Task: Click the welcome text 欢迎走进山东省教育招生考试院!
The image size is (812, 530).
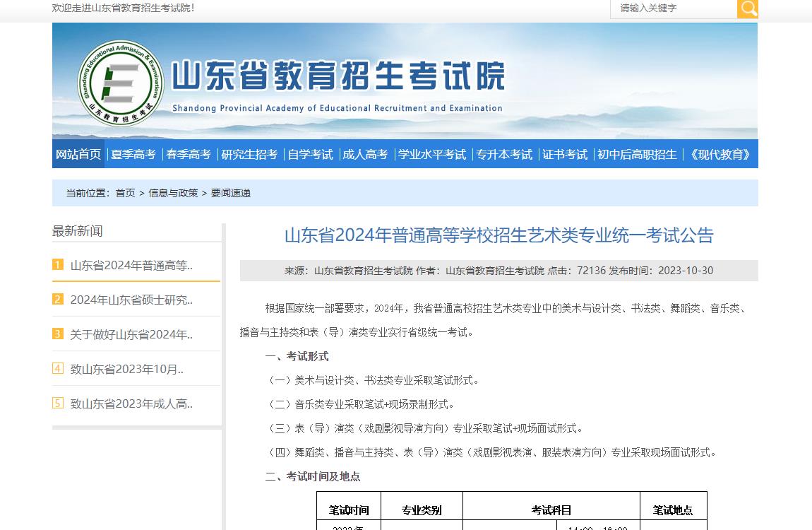Action: (x=124, y=8)
